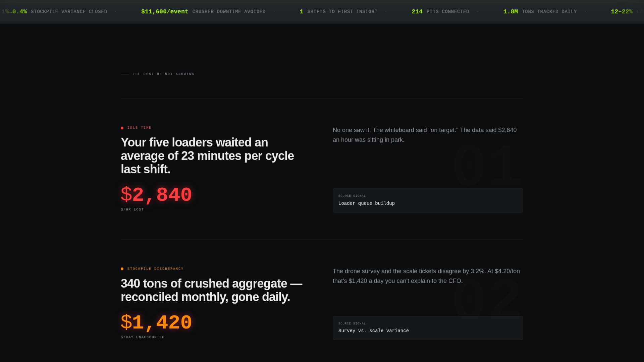Click the red dot beside IDLE TIME
This screenshot has width=644, height=362.
click(122, 128)
